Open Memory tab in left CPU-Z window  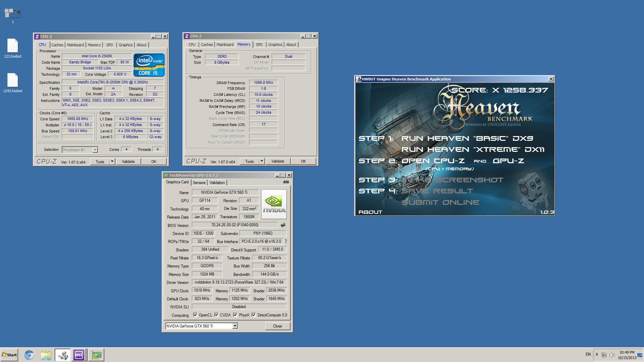pyautogui.click(x=94, y=45)
